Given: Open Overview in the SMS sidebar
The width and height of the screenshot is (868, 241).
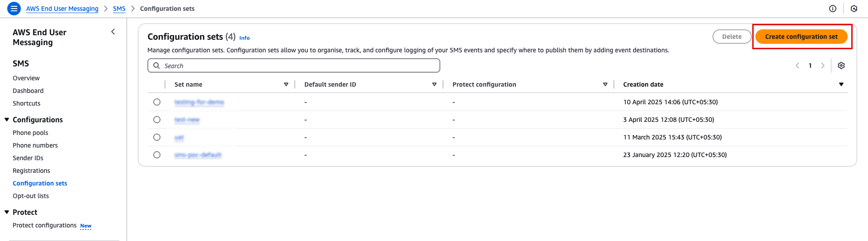Looking at the screenshot, I should click(26, 78).
